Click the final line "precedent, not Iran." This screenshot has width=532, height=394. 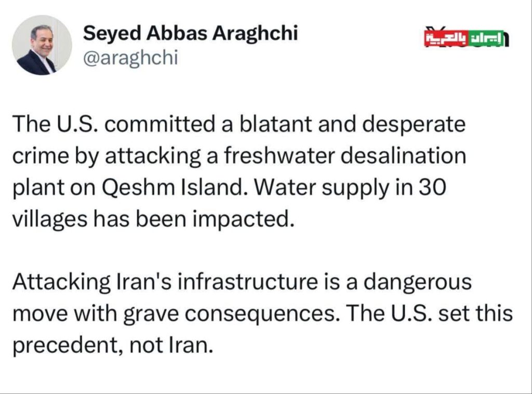click(x=113, y=345)
